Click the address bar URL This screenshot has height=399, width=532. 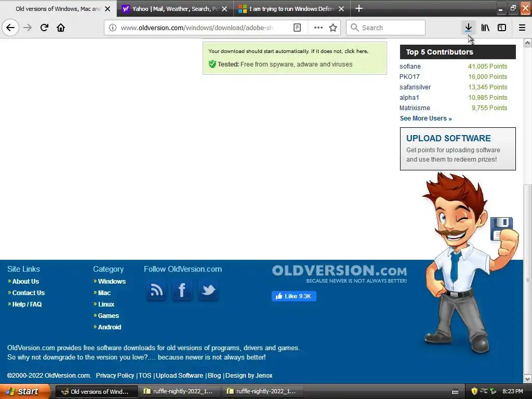197,28
